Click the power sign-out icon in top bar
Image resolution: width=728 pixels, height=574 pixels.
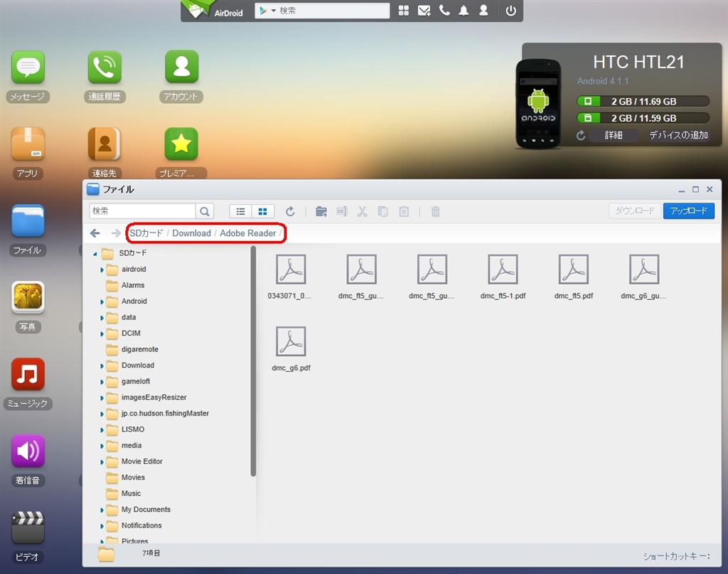point(510,10)
